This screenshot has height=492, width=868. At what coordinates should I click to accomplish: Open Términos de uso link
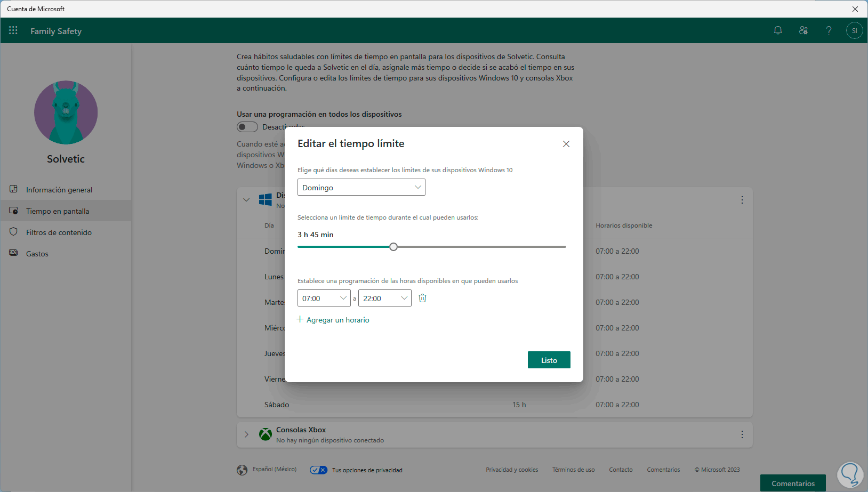point(573,470)
